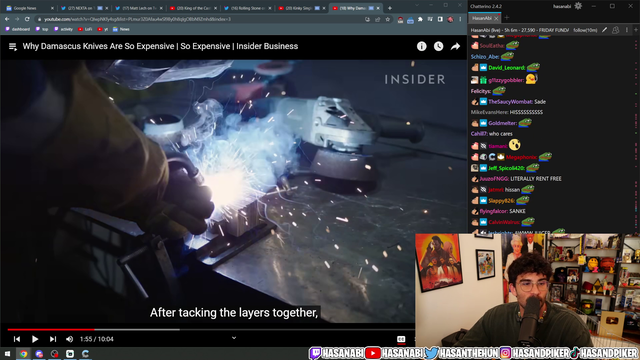Screen dimensions: 640x360
Task: Click username CalvinWalrus in chat
Action: 504,222
